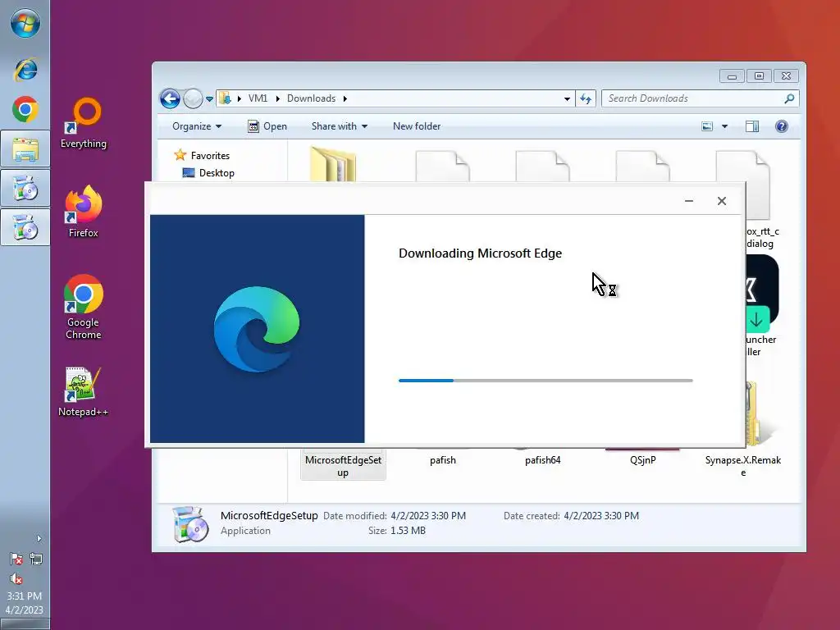Open the Firefox desktop shortcut
This screenshot has height=630, width=840.
[83, 212]
